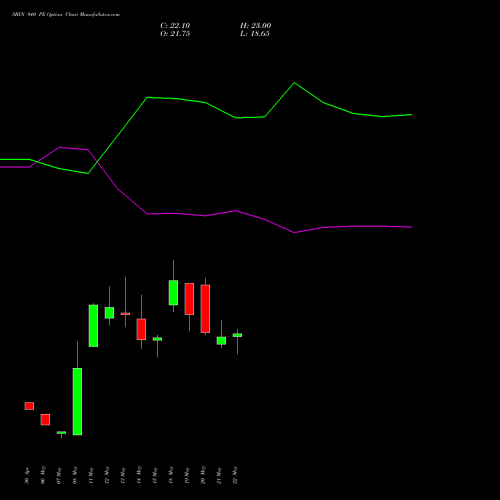Viewport: 500px width, 500px height.
Task: Click the red candlestick for 19 May
Action: tap(189, 299)
